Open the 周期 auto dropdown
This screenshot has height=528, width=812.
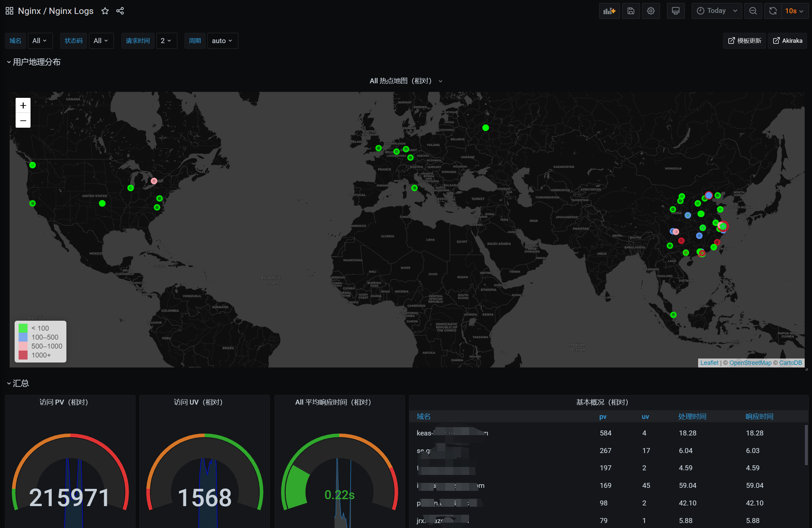[222, 40]
